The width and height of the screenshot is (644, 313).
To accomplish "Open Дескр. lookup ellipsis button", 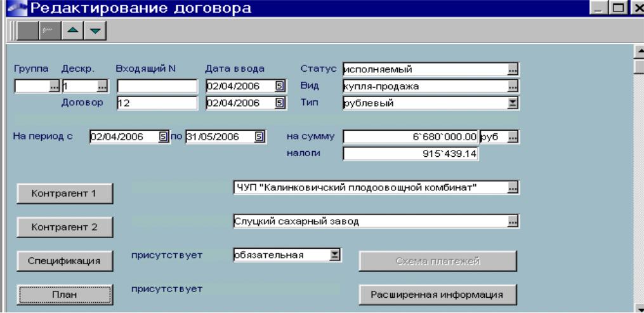I will [x=102, y=86].
